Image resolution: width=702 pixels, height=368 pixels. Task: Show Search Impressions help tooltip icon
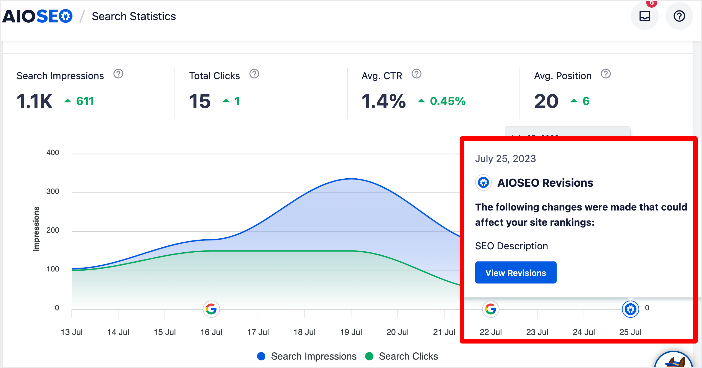(x=118, y=74)
